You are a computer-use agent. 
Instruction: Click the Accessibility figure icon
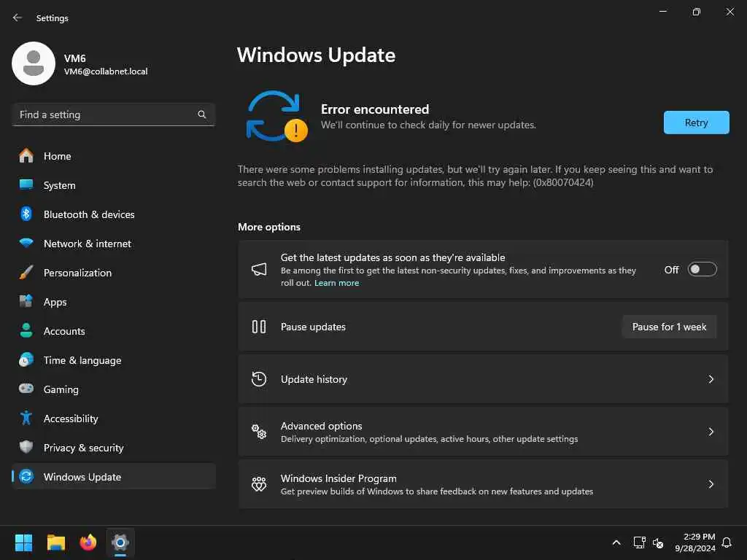click(26, 418)
